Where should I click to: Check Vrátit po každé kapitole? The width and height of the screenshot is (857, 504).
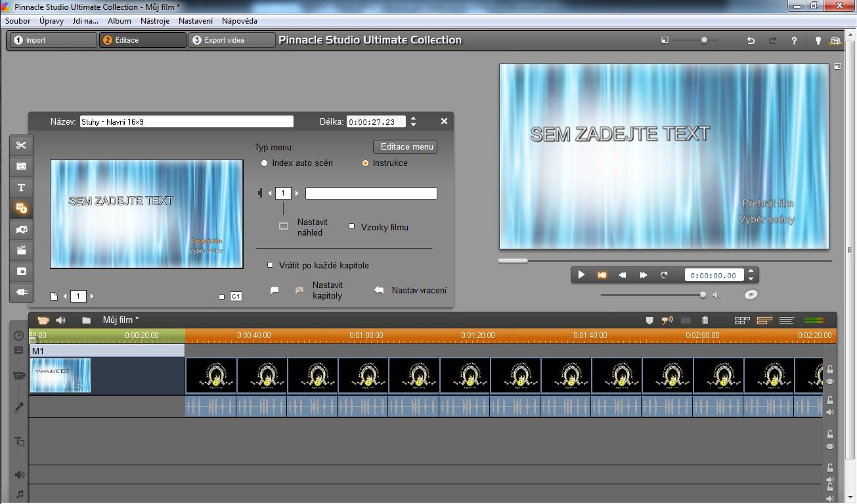coord(270,265)
